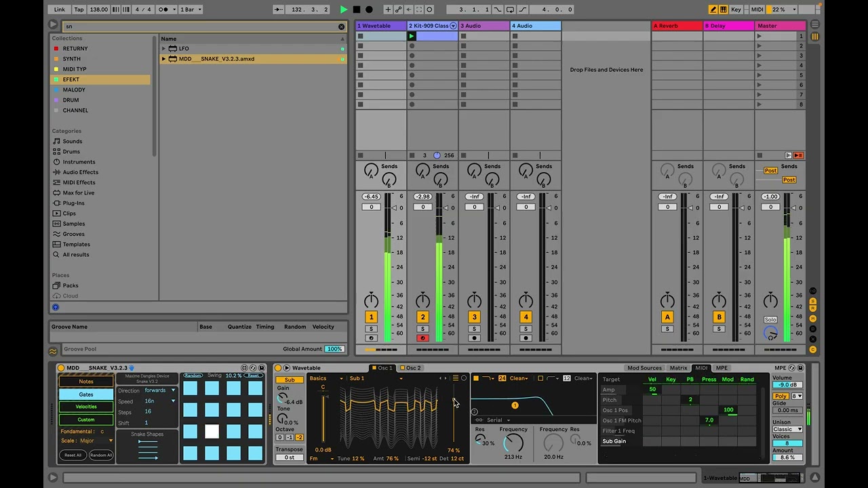The image size is (868, 488).
Task: Select the Velocities snake mode button
Action: [86, 407]
